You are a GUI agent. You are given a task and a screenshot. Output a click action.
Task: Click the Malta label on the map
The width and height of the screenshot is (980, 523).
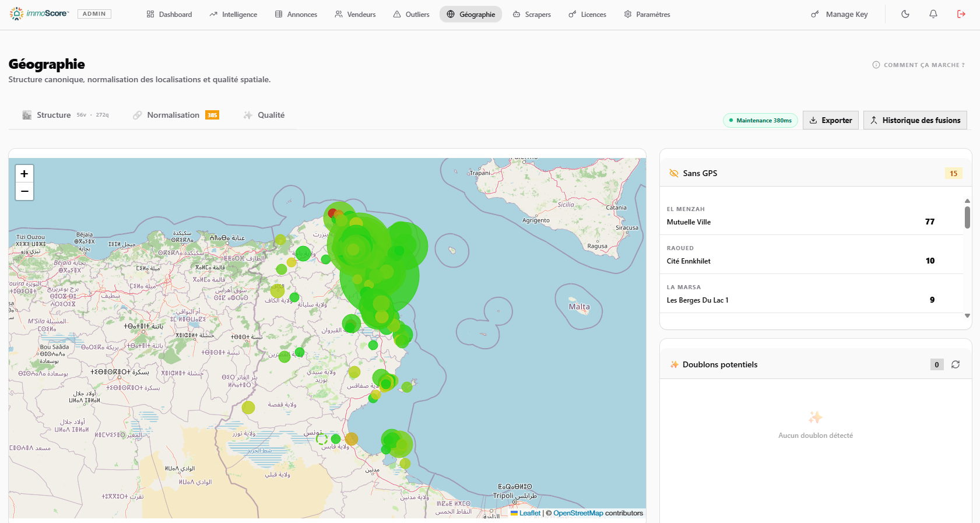pos(579,307)
